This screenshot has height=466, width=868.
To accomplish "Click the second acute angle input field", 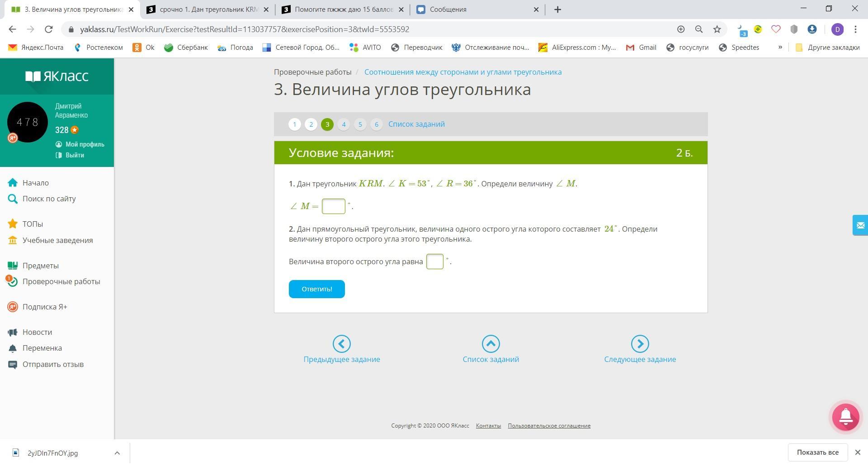I will pyautogui.click(x=435, y=262).
